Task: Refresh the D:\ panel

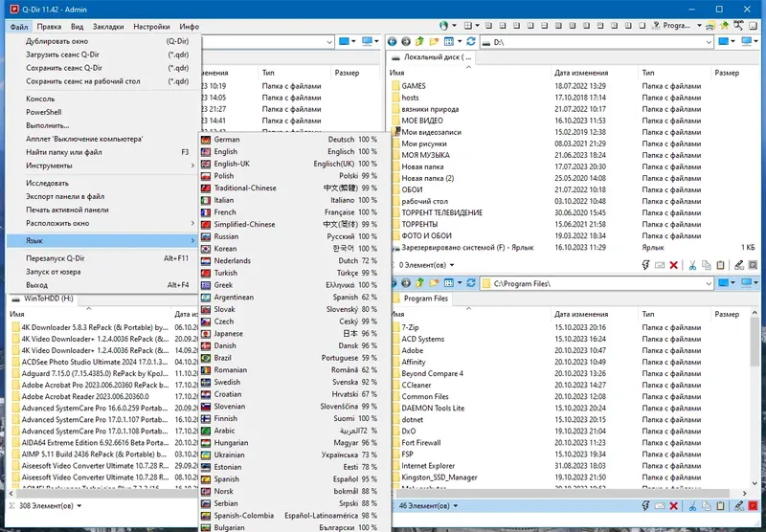Action: point(471,42)
